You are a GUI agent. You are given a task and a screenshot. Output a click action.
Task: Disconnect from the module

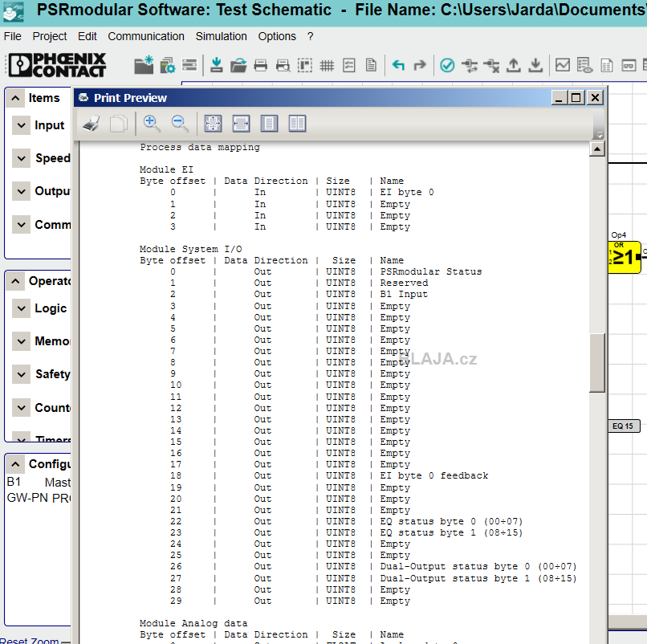(x=491, y=65)
